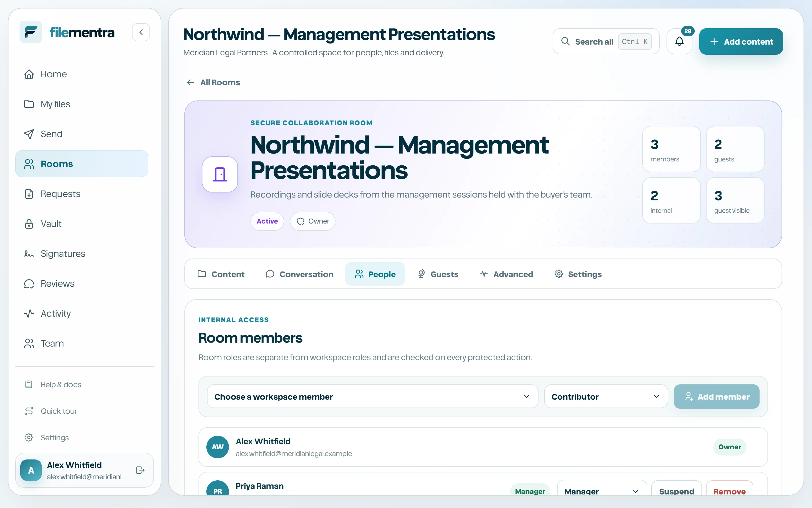Go back to All Rooms
The width and height of the screenshot is (812, 508).
(213, 82)
